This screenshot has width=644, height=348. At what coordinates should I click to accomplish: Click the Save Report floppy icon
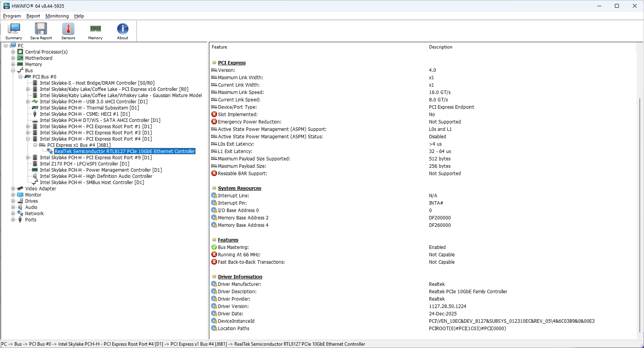[41, 29]
